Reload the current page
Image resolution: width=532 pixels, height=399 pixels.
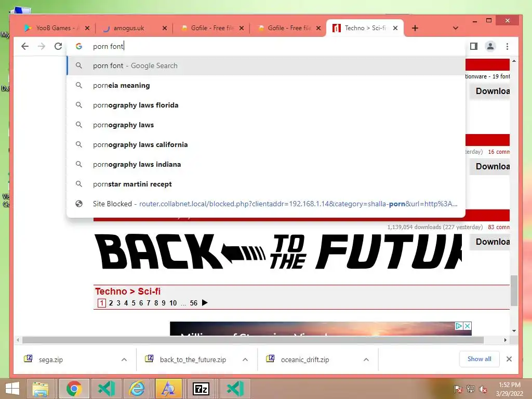pyautogui.click(x=58, y=46)
